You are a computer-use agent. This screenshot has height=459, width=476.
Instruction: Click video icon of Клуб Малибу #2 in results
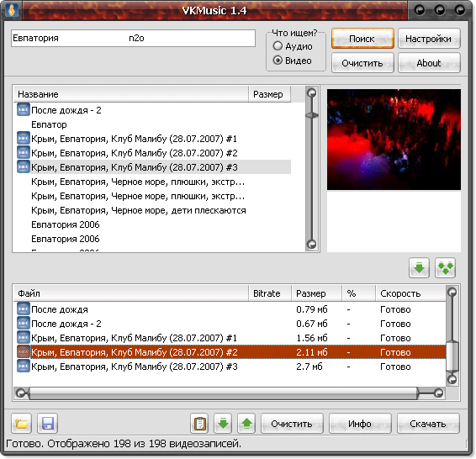click(23, 152)
